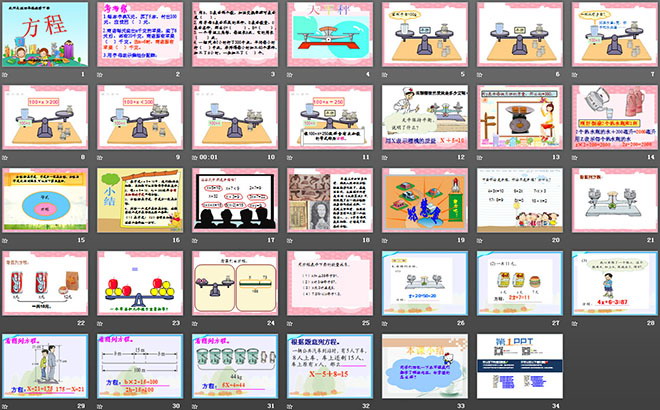Click the animation star under slide 16

tap(100, 240)
